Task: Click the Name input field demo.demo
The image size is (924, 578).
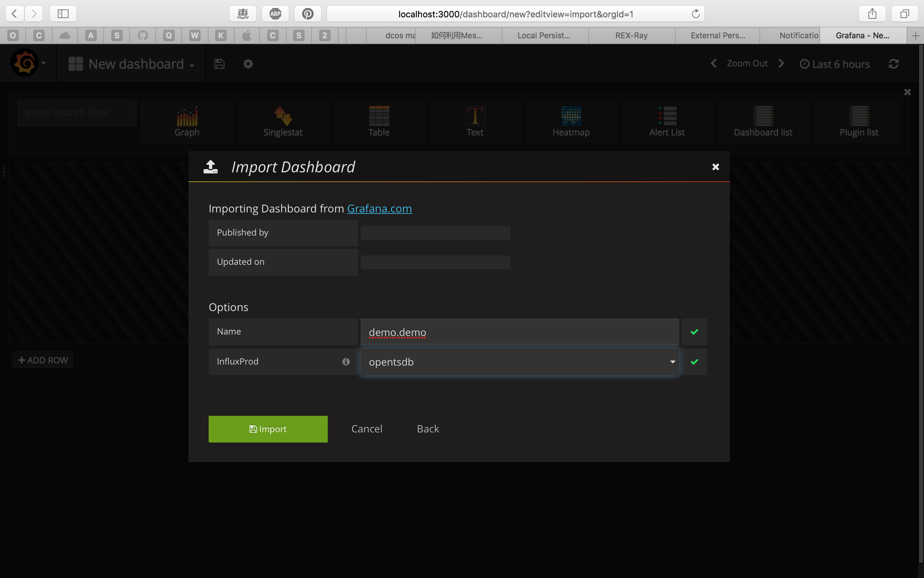Action: click(x=520, y=332)
